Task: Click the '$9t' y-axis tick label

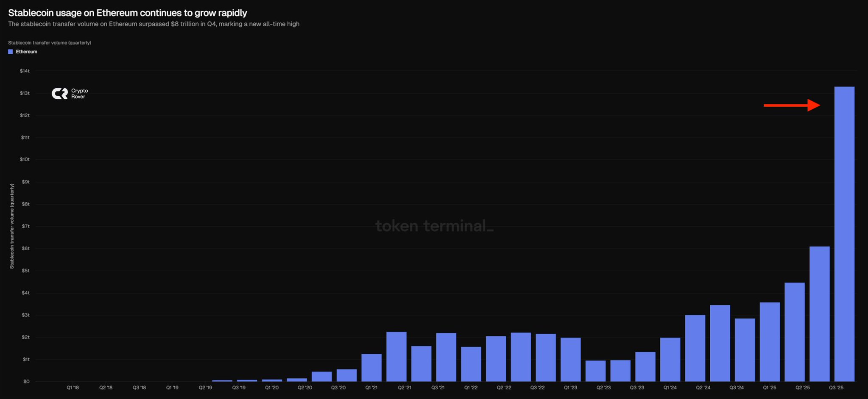Action: tap(26, 182)
